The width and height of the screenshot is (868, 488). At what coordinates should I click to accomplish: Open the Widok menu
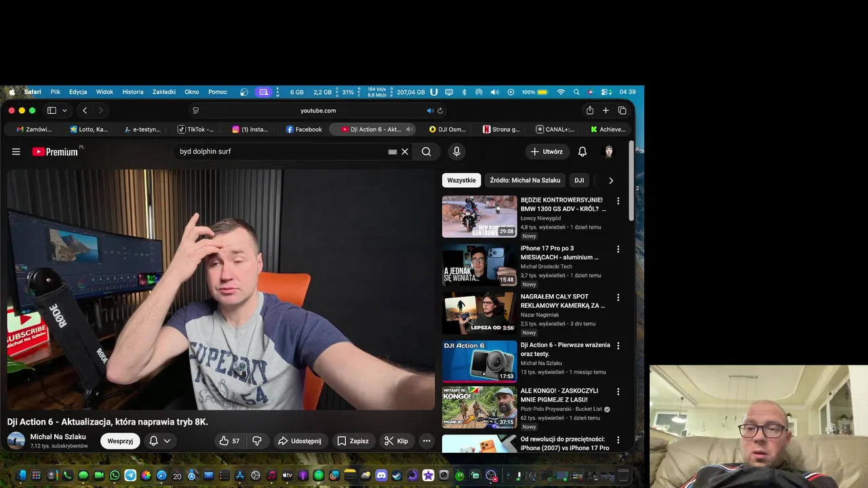tap(104, 92)
